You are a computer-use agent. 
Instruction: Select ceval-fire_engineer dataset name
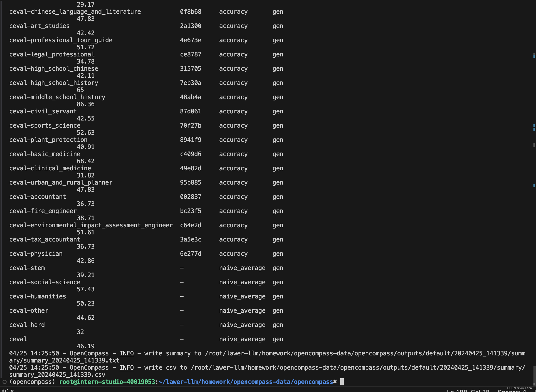click(43, 211)
